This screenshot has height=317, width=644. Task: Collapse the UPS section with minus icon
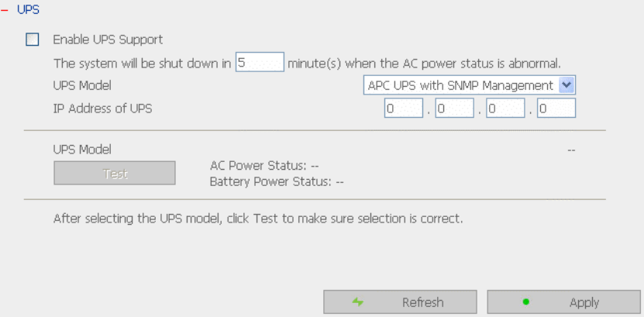click(x=6, y=11)
